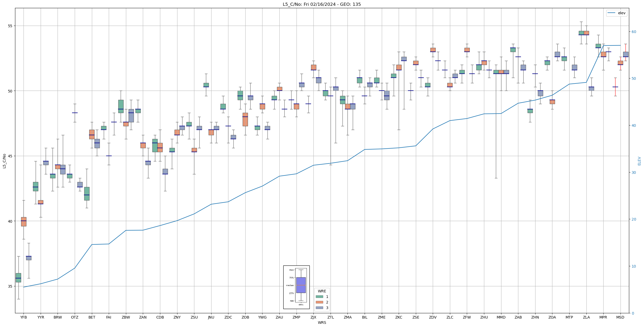
Task: Click the orange WRE 2 legend swatch
Action: click(319, 302)
